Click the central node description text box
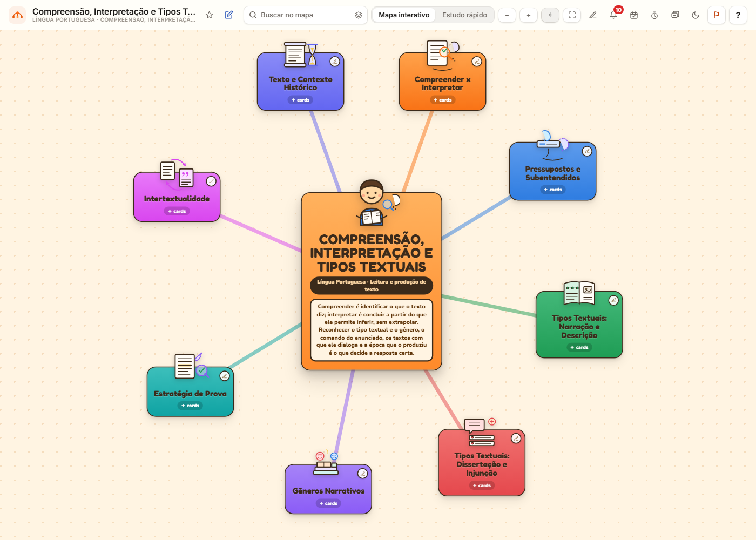The image size is (756, 540). pos(372,330)
